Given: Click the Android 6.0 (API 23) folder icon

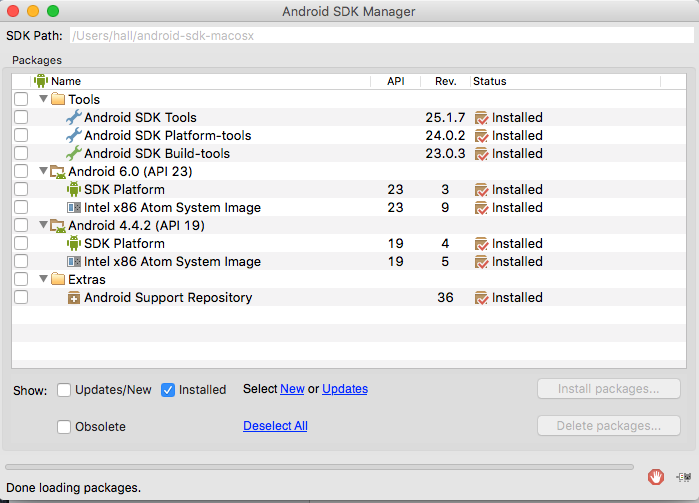Looking at the screenshot, I should (x=58, y=172).
